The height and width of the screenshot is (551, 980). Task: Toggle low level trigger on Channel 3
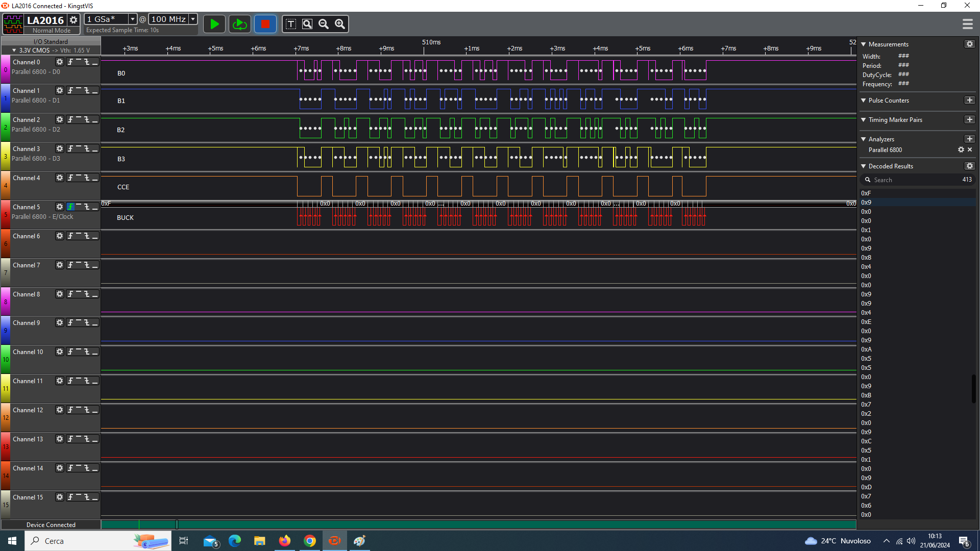click(x=95, y=148)
